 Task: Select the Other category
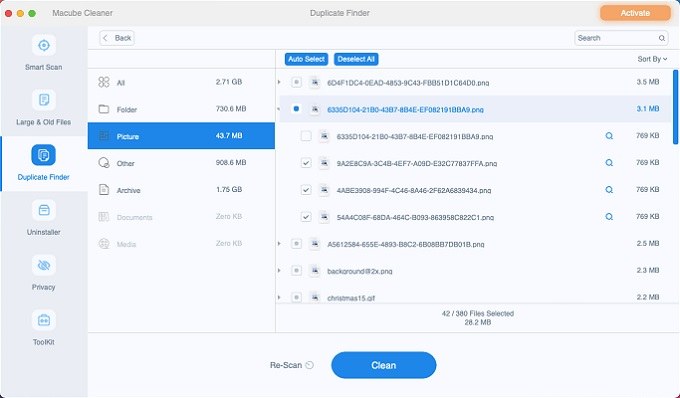click(181, 163)
